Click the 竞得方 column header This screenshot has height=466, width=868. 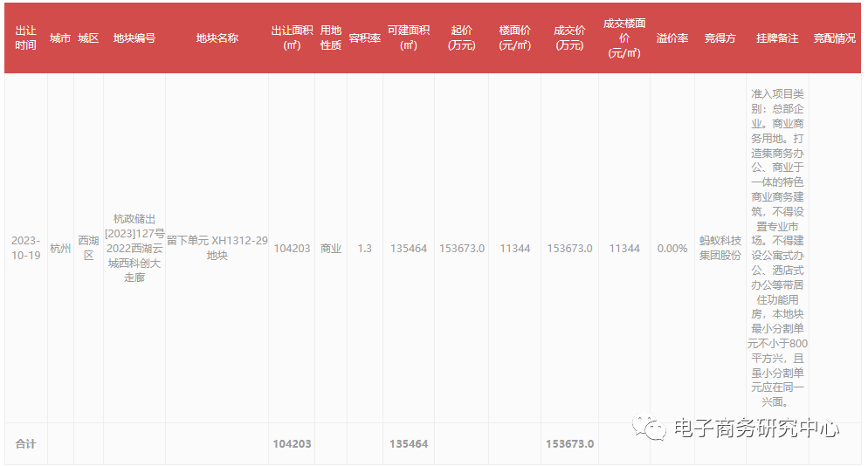(x=720, y=38)
